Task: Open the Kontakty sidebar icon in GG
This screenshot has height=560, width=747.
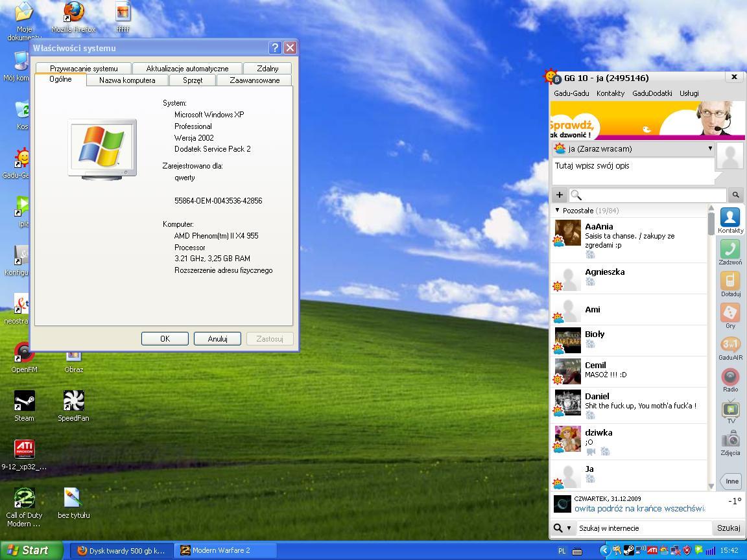Action: (x=730, y=220)
